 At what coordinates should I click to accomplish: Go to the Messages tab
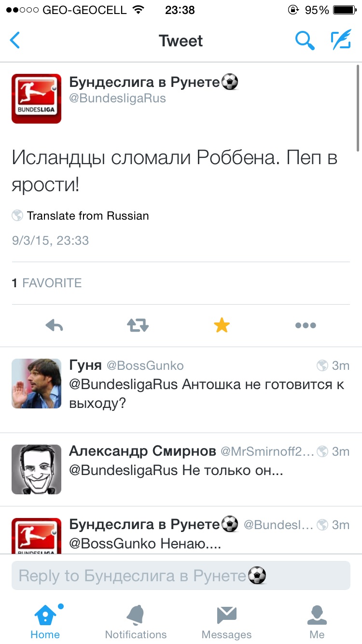pos(226,621)
